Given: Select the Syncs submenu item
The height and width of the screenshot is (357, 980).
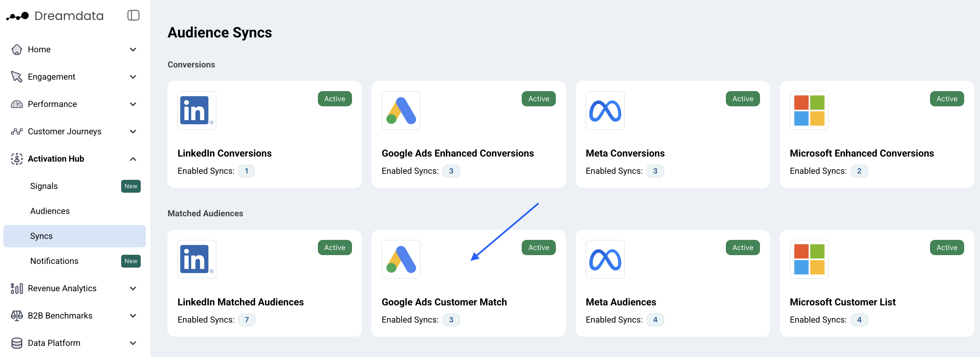Looking at the screenshot, I should coord(75,236).
